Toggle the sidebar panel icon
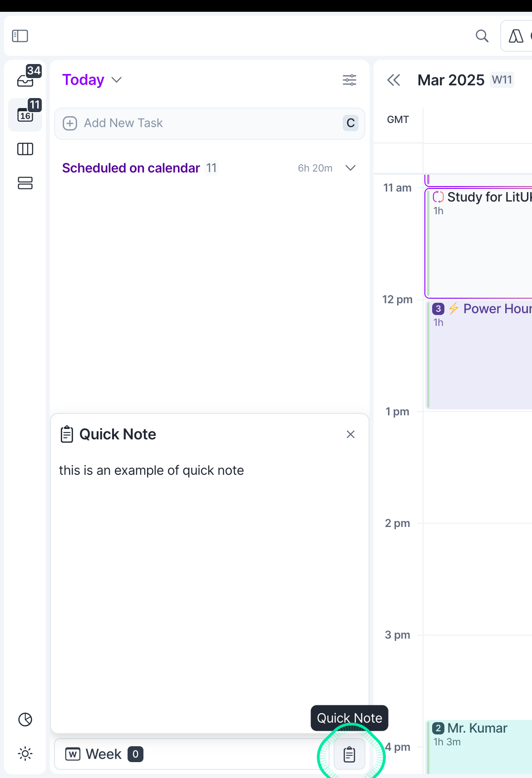The width and height of the screenshot is (532, 778). pyautogui.click(x=20, y=36)
